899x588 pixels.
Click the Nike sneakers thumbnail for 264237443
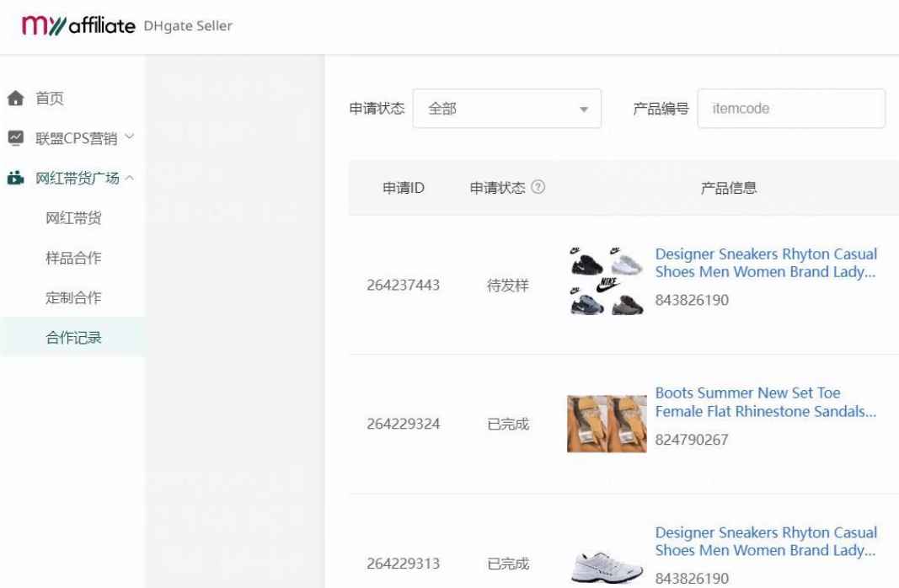point(607,281)
